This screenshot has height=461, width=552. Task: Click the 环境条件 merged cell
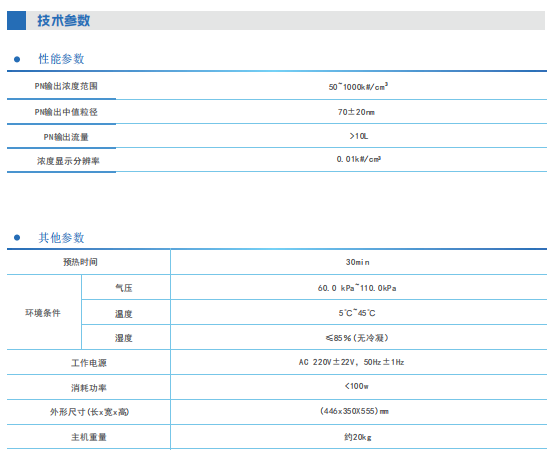click(x=43, y=312)
